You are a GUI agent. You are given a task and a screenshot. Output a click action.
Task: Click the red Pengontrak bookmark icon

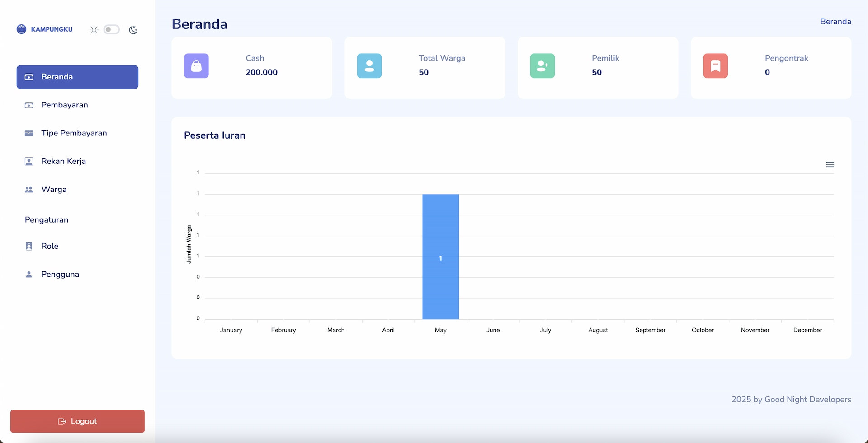click(716, 66)
